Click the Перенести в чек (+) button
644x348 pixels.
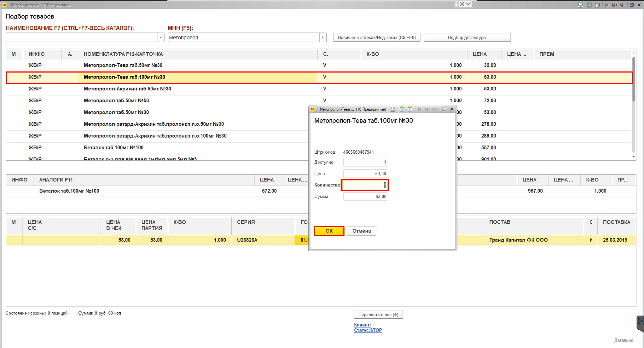click(x=378, y=314)
